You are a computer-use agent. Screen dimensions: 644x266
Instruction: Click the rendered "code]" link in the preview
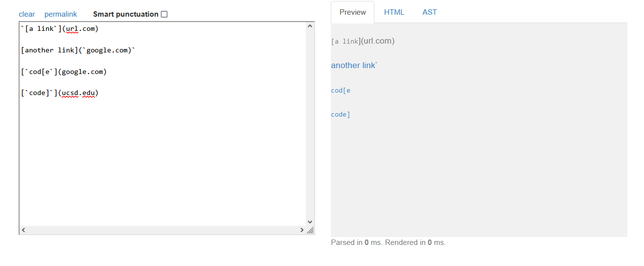341,115
